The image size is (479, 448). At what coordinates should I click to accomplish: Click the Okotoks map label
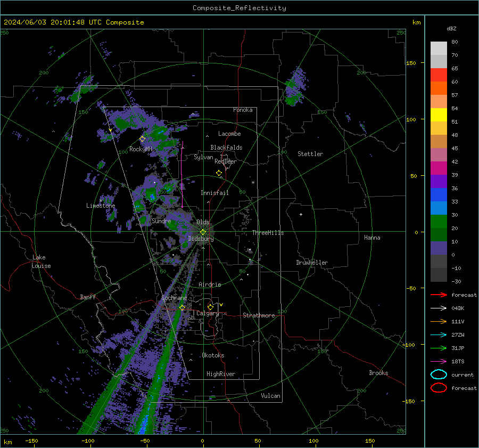pos(213,355)
